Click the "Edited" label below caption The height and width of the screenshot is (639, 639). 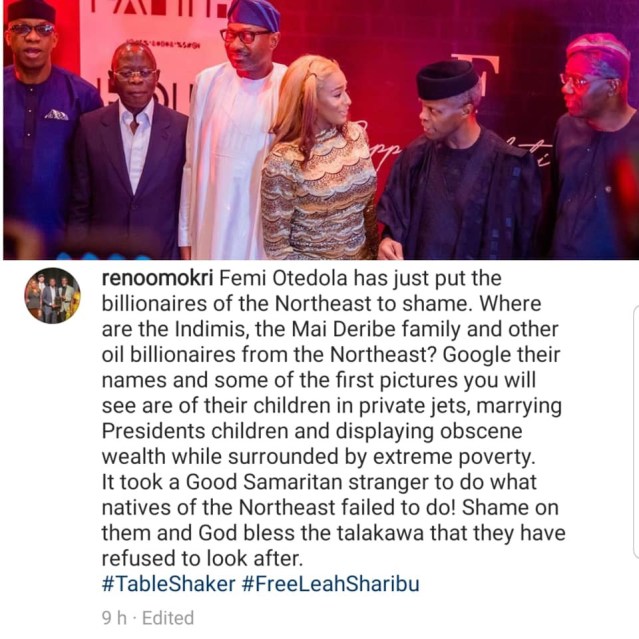pos(168,618)
